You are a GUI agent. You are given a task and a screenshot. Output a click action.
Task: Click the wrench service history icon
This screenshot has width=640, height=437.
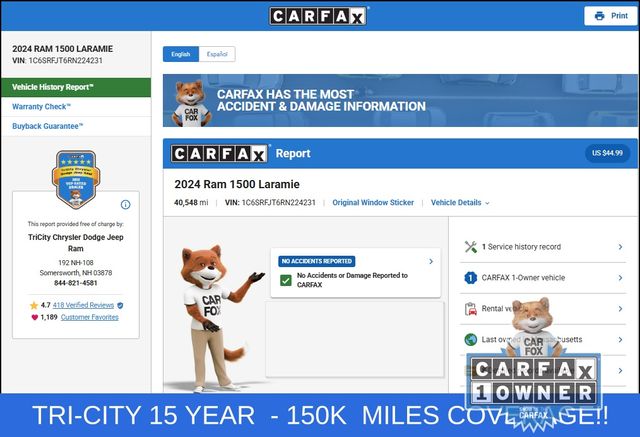pos(471,246)
